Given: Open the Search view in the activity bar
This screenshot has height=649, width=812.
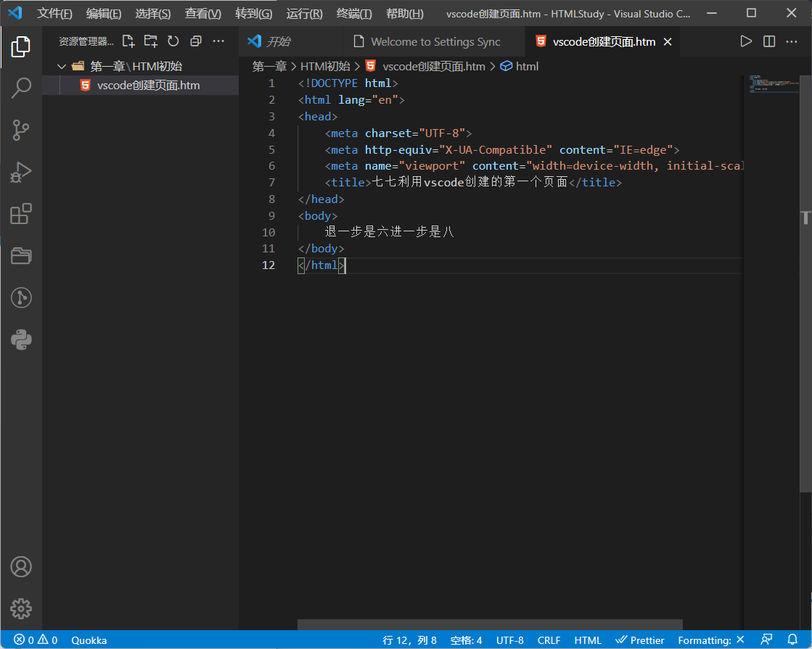Looking at the screenshot, I should point(21,87).
